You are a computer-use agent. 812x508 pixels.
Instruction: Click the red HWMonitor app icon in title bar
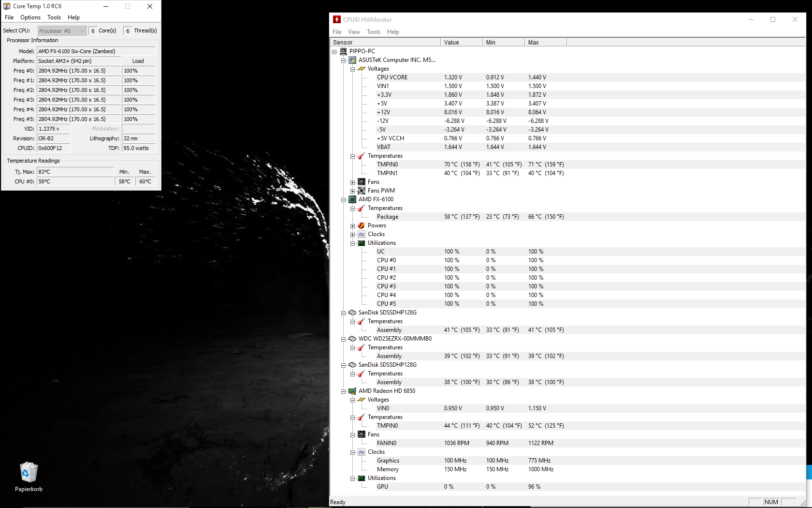pos(337,19)
